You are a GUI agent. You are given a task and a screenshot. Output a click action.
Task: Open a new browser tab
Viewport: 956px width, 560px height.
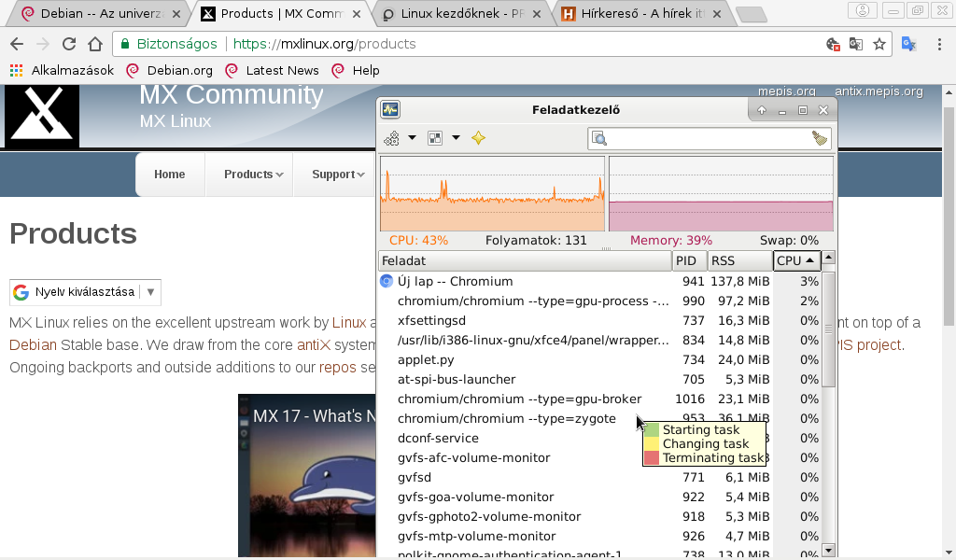coord(752,14)
